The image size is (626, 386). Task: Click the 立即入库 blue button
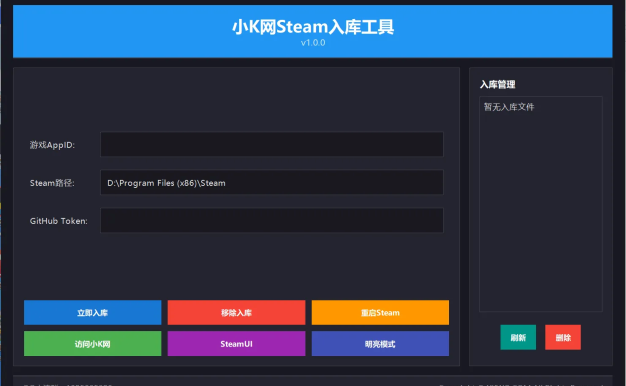coord(93,313)
